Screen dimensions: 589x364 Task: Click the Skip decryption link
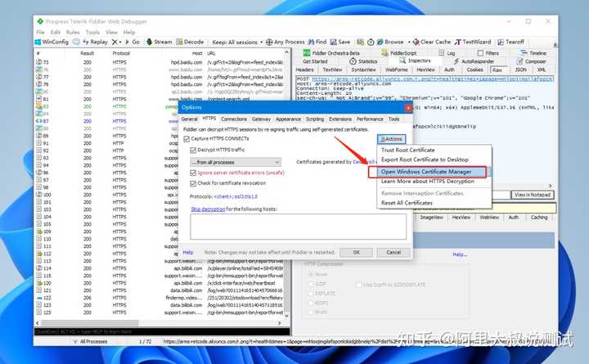208,209
